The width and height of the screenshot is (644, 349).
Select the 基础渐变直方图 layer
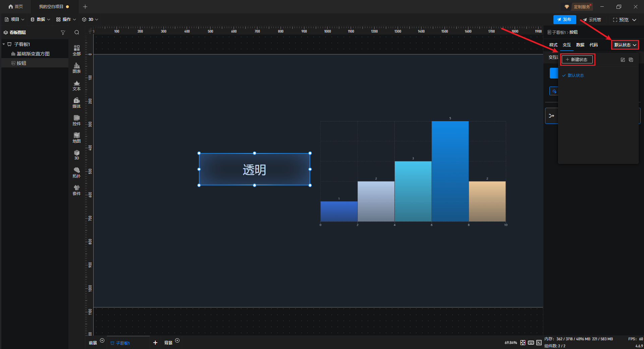coord(33,54)
